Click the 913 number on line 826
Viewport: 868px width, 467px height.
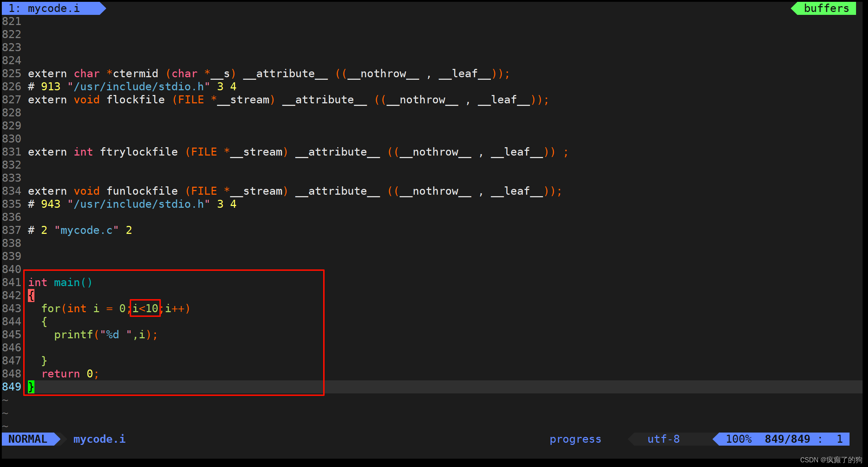coord(51,87)
